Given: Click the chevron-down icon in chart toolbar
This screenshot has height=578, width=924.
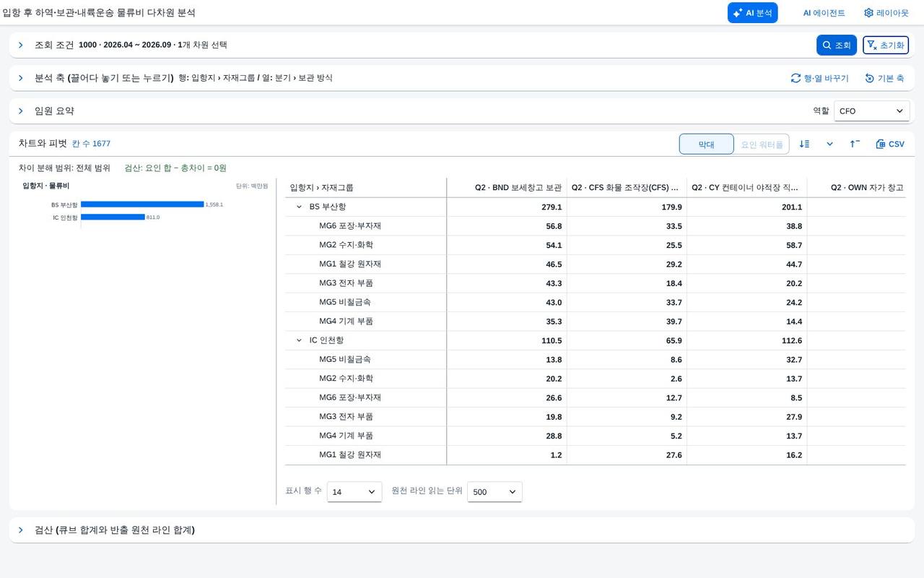Looking at the screenshot, I should click(830, 144).
